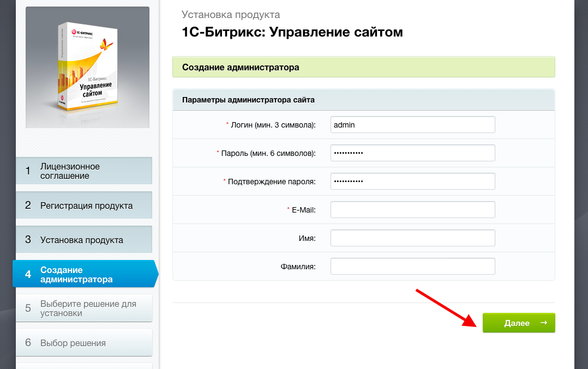Click the Установка продукта subtitle text
588x369 pixels.
pyautogui.click(x=231, y=15)
